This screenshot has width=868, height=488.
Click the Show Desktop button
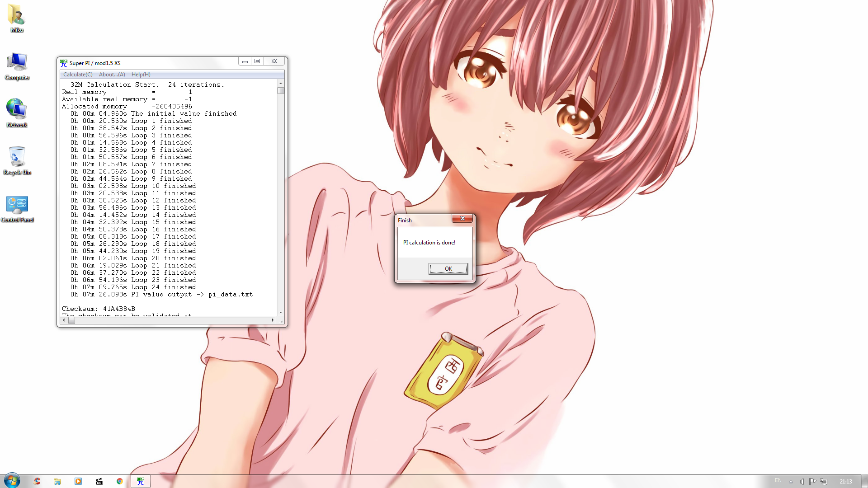pos(864,481)
